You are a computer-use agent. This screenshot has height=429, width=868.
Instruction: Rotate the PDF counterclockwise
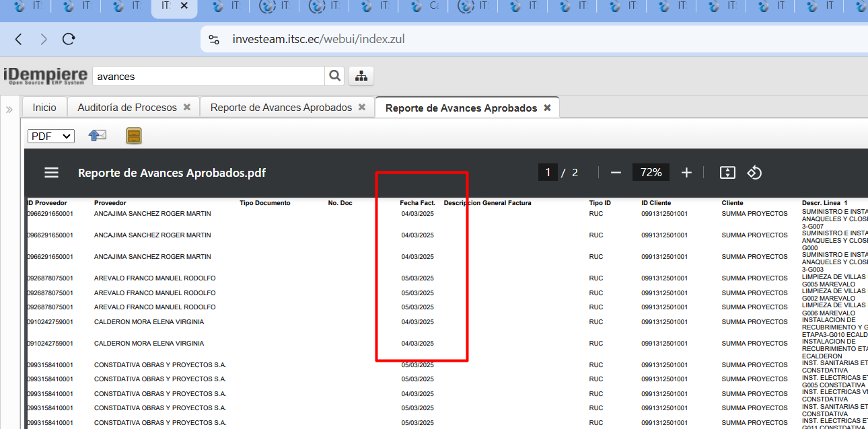(754, 173)
